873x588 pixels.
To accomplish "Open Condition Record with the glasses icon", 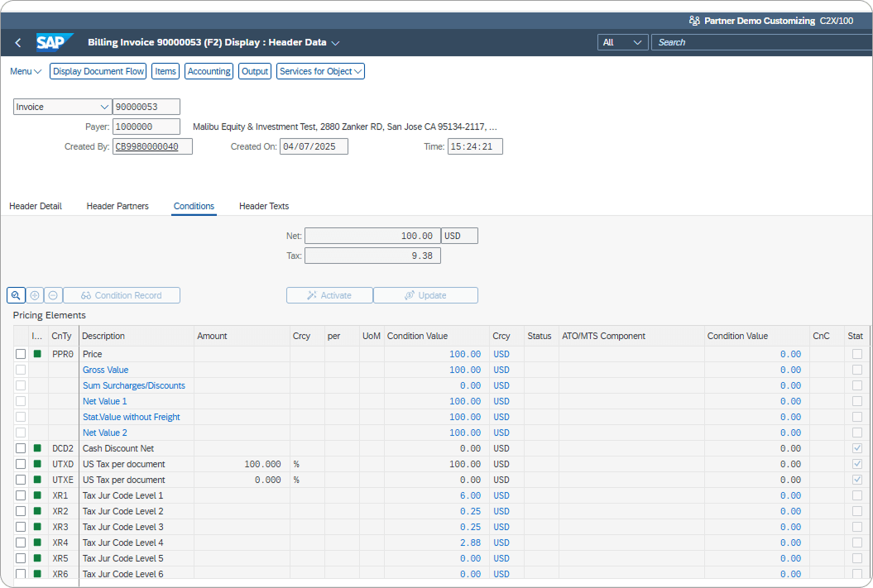I will click(x=121, y=295).
